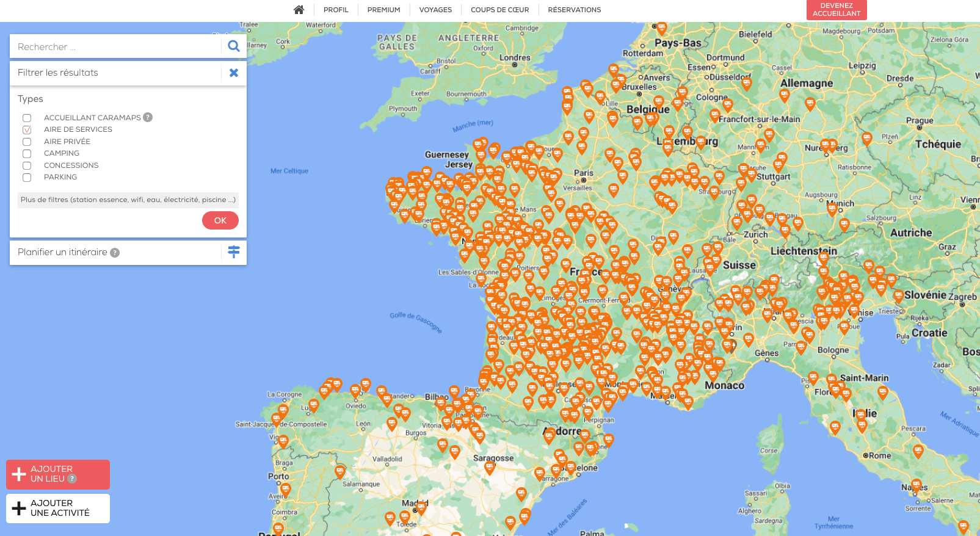980x536 pixels.
Task: Collapse the Filtrer les résultats header
Action: [116, 73]
